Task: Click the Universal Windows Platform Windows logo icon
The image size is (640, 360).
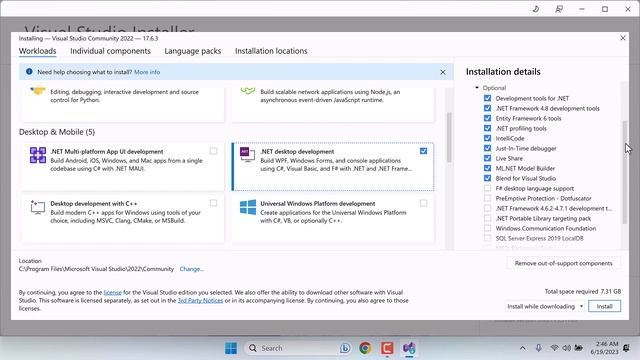Action: [x=248, y=207]
